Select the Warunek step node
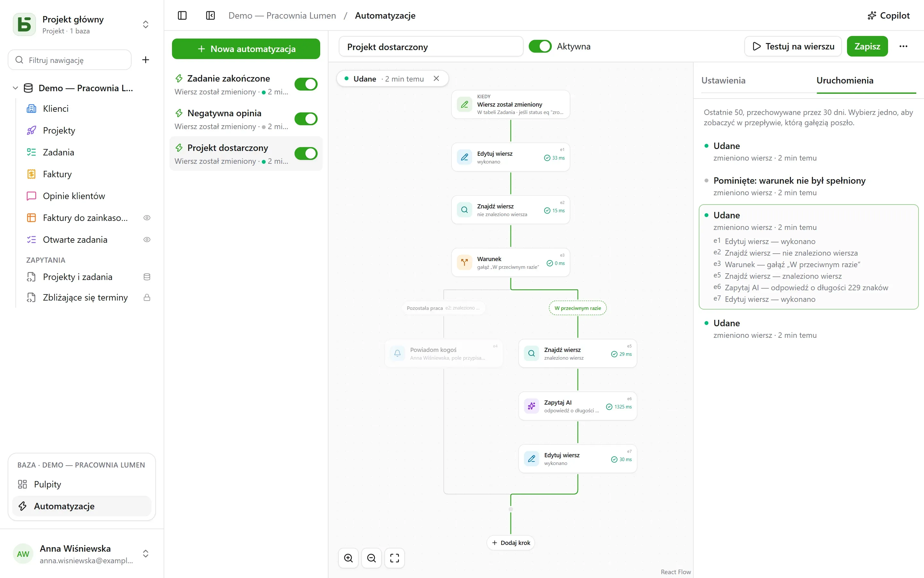Viewport: 924px width, 578px height. pyautogui.click(x=510, y=263)
